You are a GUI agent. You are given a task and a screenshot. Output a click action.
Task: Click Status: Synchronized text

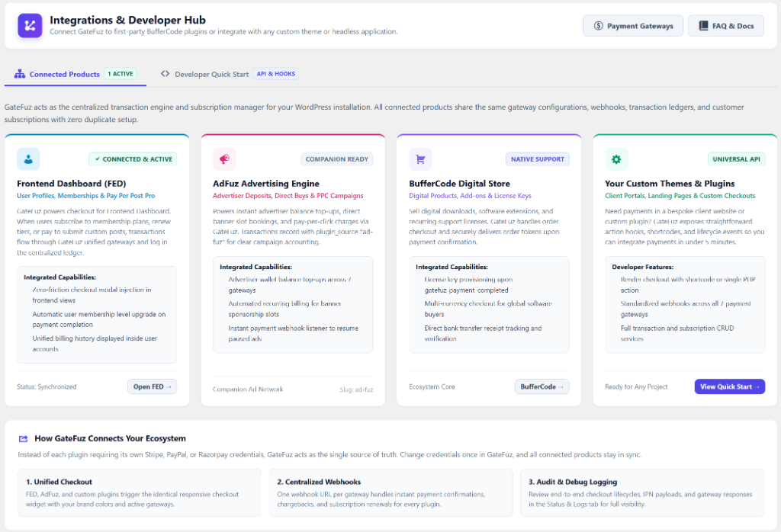[47, 386]
